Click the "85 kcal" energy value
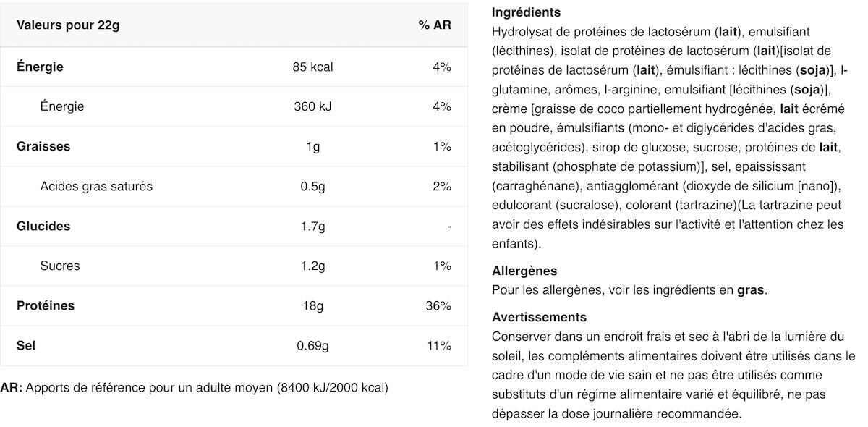868x427 pixels. [x=312, y=67]
